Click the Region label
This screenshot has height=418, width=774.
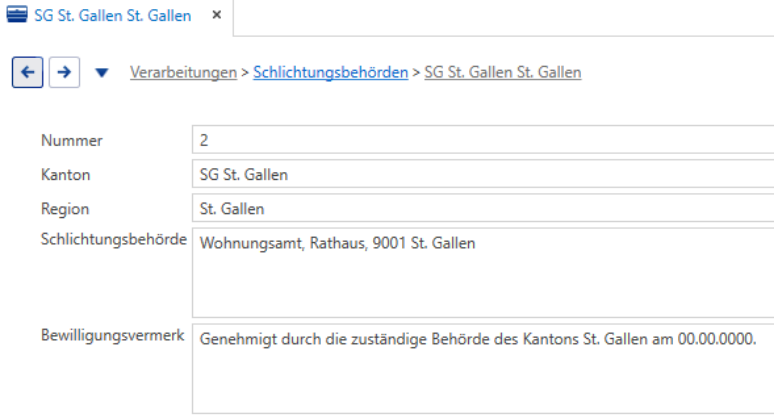pyautogui.click(x=65, y=209)
